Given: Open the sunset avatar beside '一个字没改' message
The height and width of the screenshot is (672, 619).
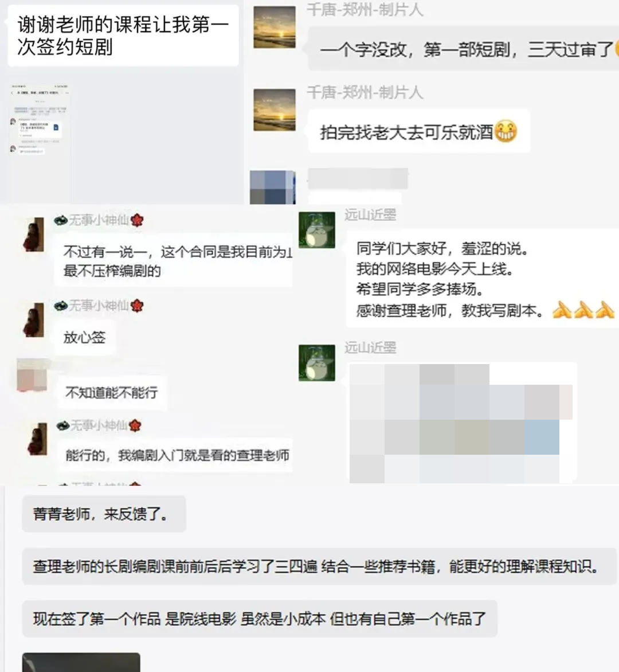Looking at the screenshot, I should click(x=274, y=27).
